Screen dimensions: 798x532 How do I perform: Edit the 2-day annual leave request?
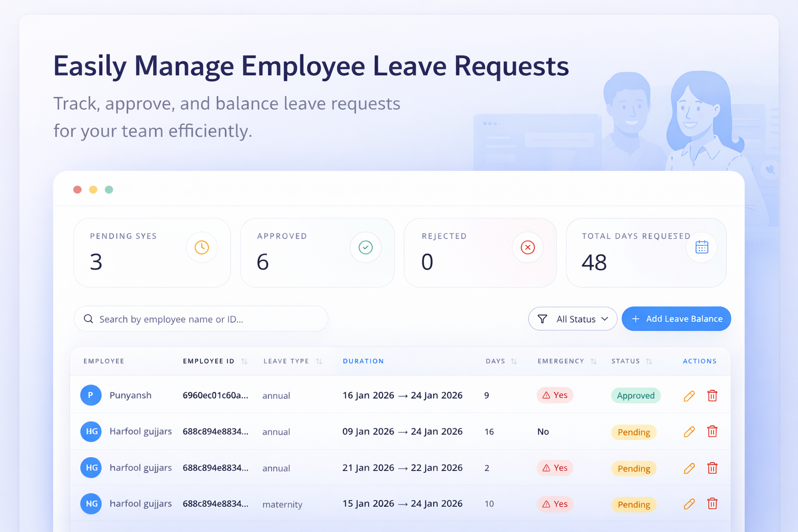tap(689, 468)
